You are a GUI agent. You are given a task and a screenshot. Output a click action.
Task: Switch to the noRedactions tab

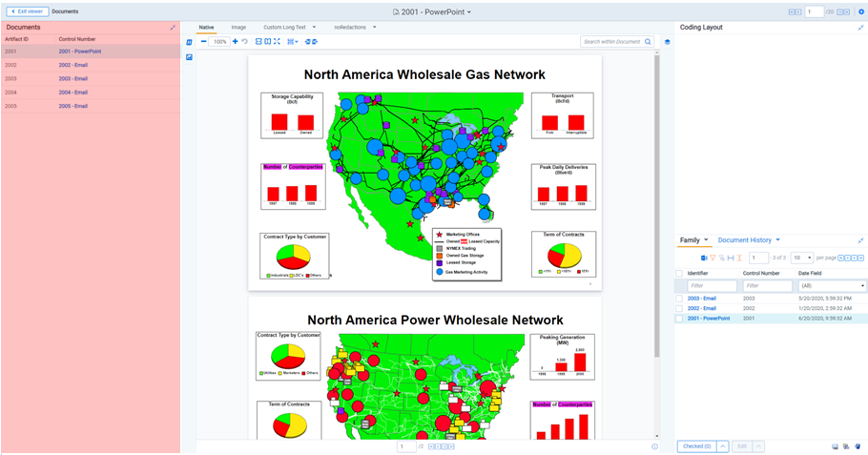[350, 27]
